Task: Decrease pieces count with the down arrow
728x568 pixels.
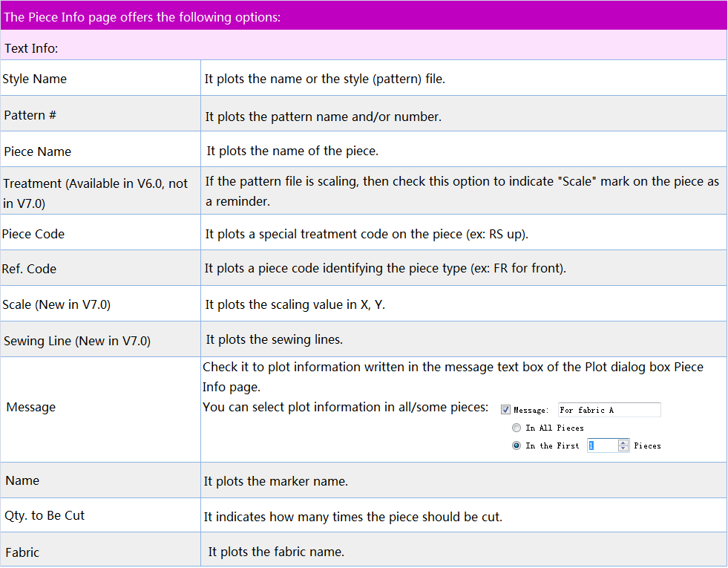Action: pos(623,449)
